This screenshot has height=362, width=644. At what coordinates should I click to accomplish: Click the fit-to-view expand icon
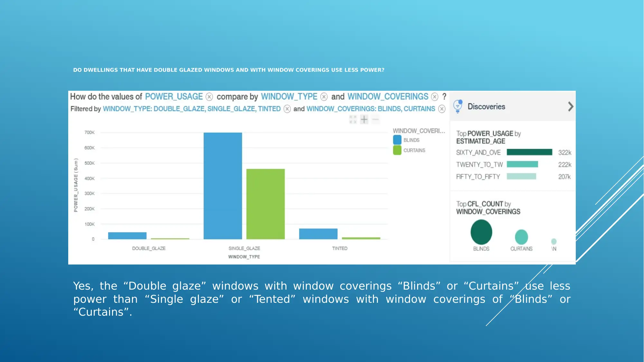(x=353, y=119)
